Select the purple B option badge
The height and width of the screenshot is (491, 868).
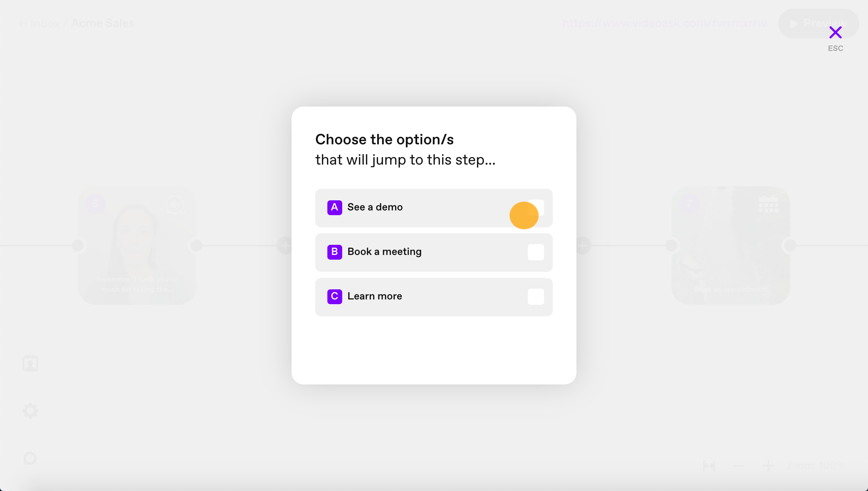[334, 252]
